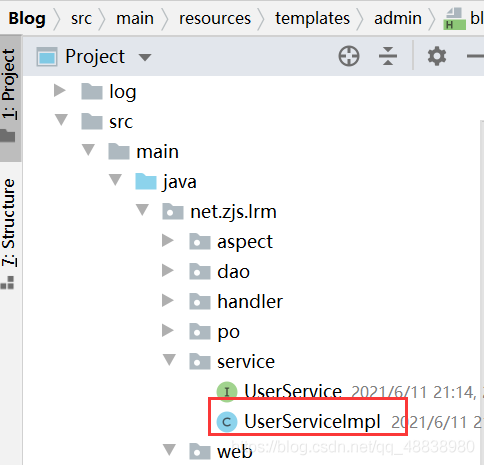
Task: Open the Project panel settings gear
Action: point(437,56)
